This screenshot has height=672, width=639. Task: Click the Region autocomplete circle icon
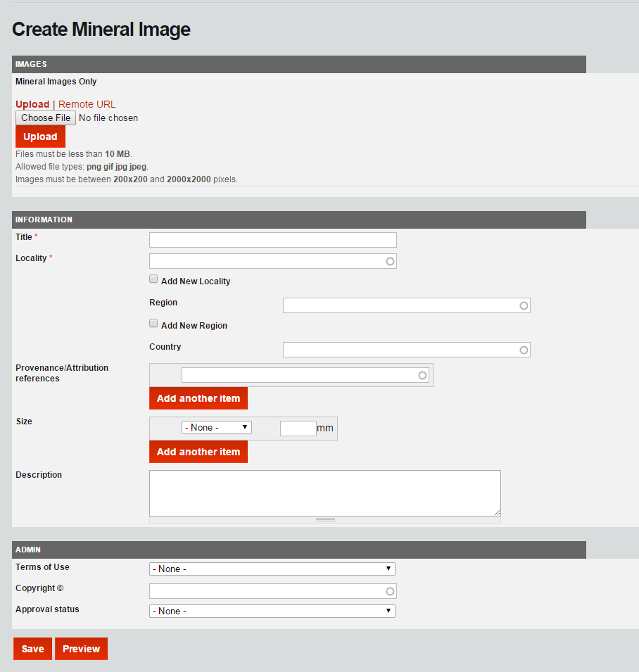(x=524, y=305)
